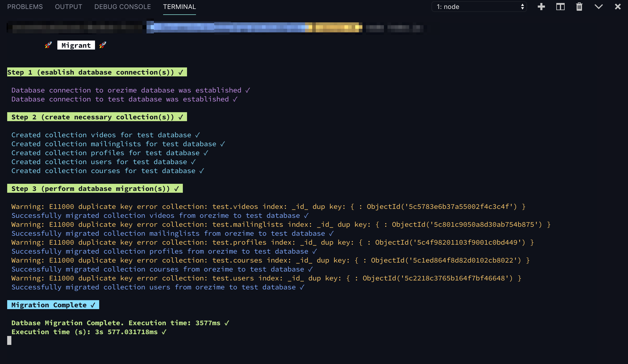
Task: Click the Step 2 heading line
Action: (97, 117)
